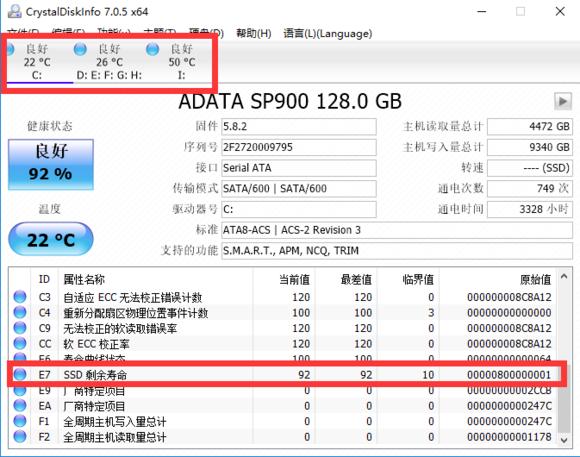Click the status orb for attribute CC
This screenshot has width=580, height=457.
[20, 343]
